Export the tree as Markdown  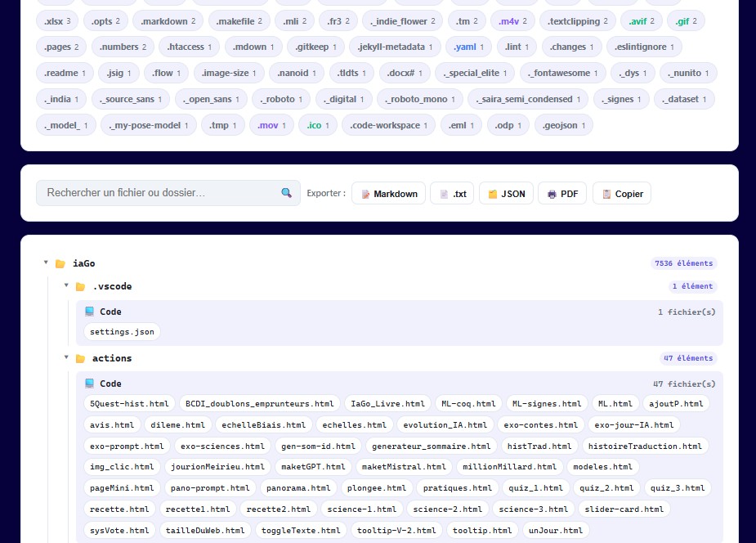(x=388, y=193)
